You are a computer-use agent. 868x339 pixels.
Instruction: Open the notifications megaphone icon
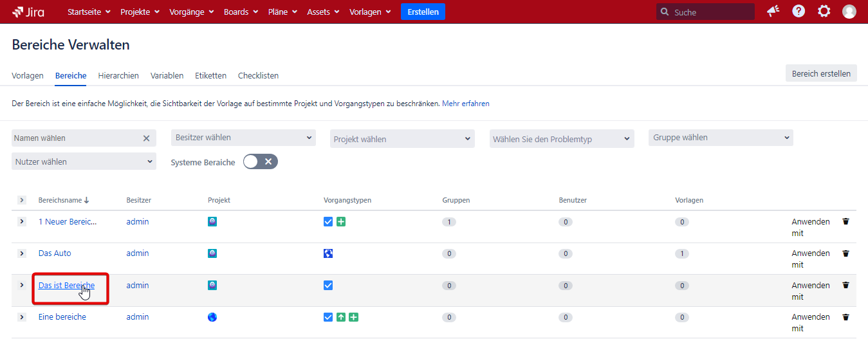773,12
